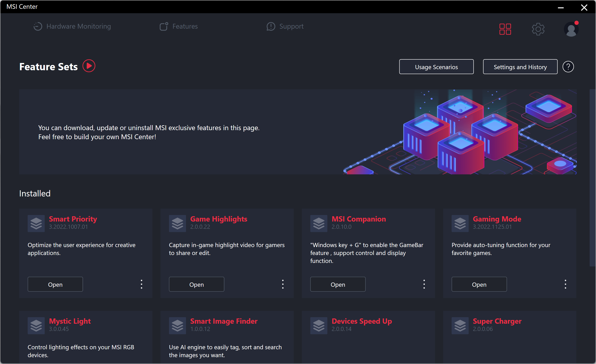596x364 pixels.
Task: Switch to the Features tab
Action: 179,26
